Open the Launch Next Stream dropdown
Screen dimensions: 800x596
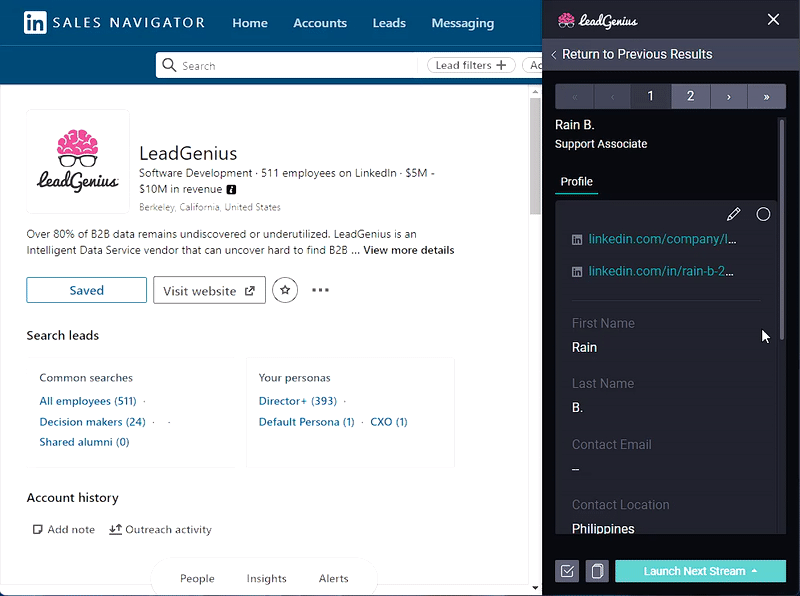click(701, 571)
